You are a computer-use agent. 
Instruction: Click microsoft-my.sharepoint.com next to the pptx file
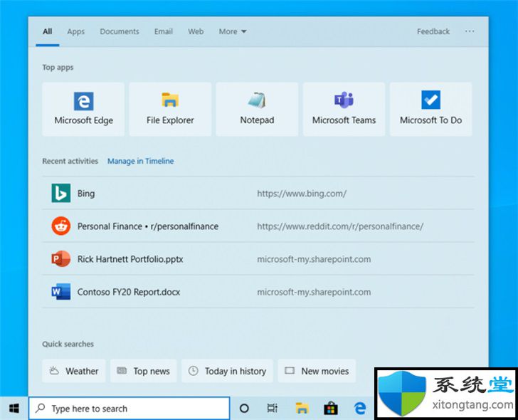click(x=314, y=259)
